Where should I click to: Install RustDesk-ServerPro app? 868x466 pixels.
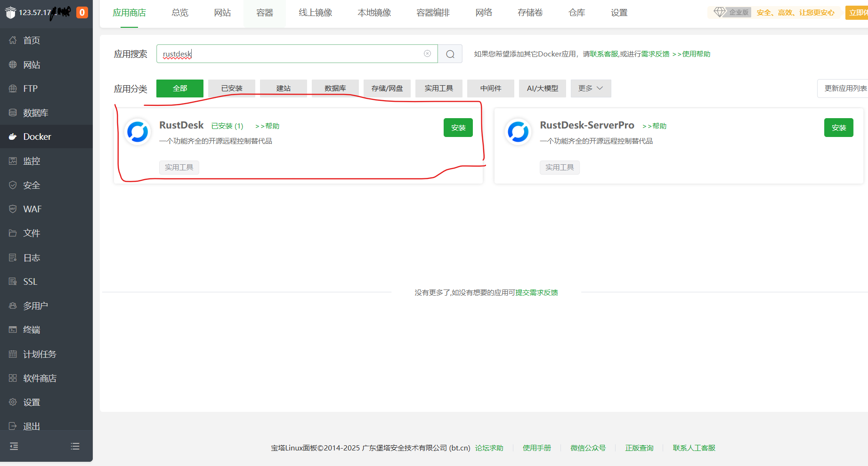click(839, 128)
